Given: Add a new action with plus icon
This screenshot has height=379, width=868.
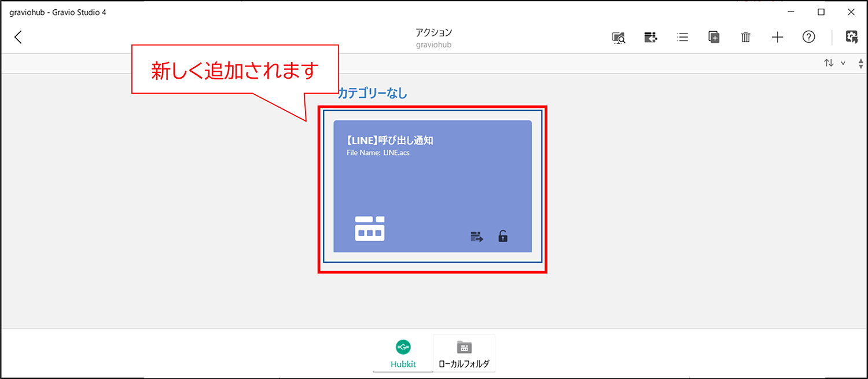Looking at the screenshot, I should (x=777, y=38).
